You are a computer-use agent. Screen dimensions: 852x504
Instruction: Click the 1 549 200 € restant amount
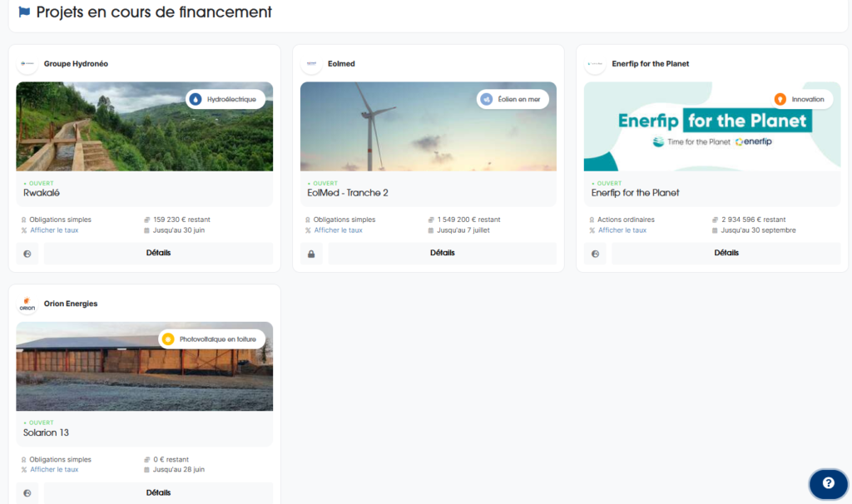469,220
